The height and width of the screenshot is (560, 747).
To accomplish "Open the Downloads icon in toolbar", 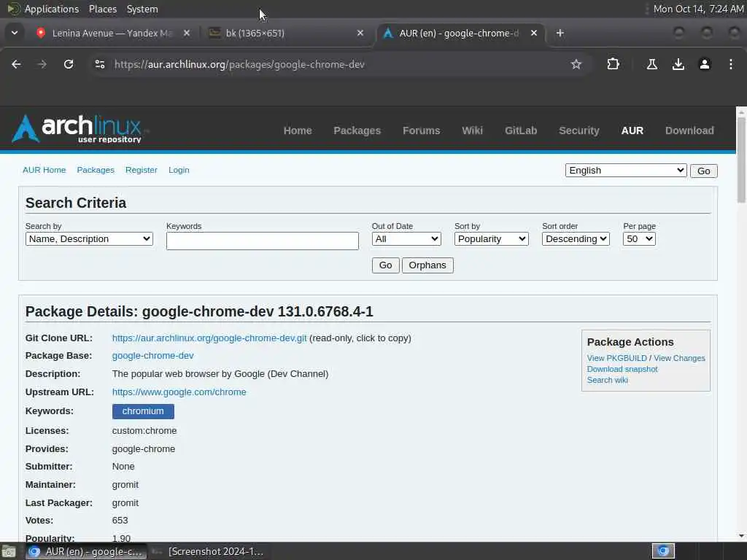I will 678,64.
